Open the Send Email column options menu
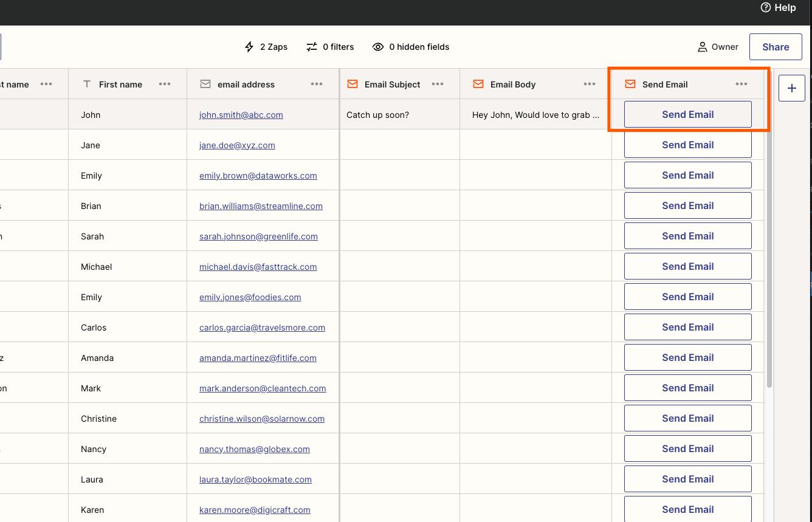 tap(741, 84)
